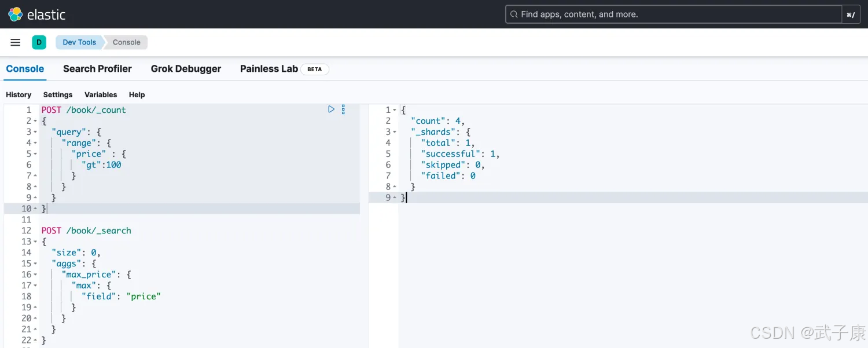Open request options three-dots menu
Screen dimensions: 868x348
tap(343, 109)
